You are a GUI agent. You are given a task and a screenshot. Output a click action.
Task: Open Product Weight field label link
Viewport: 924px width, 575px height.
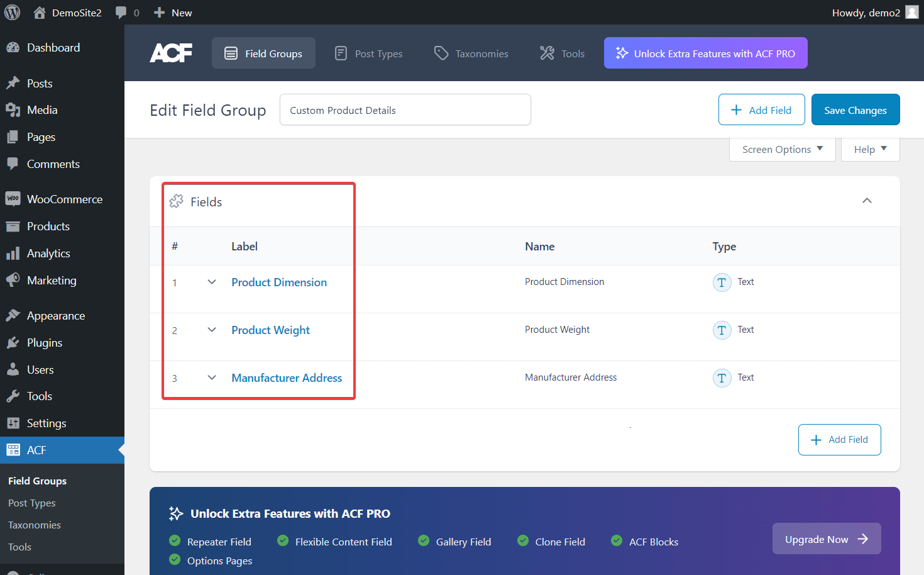coord(271,330)
